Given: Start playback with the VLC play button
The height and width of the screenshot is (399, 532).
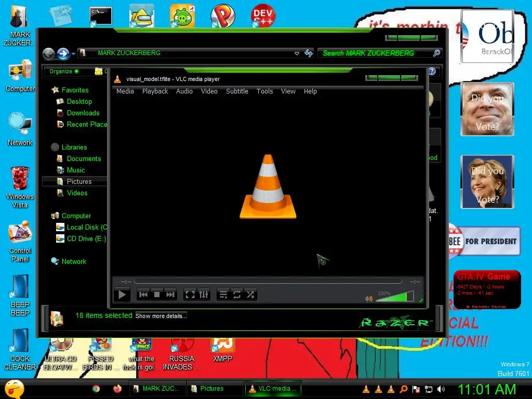Looking at the screenshot, I should [122, 295].
